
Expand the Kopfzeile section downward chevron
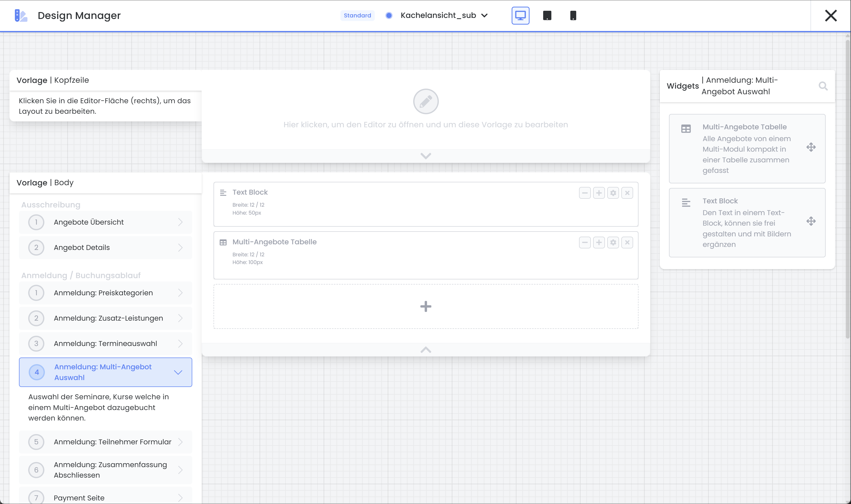click(425, 156)
